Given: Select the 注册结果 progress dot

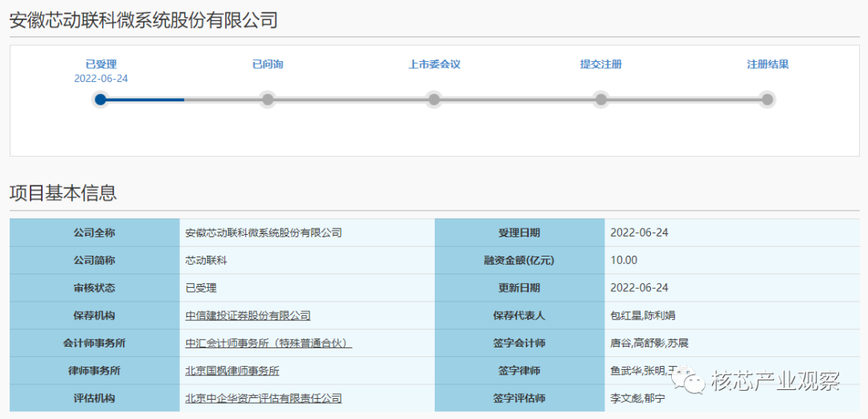Looking at the screenshot, I should coord(768,100).
